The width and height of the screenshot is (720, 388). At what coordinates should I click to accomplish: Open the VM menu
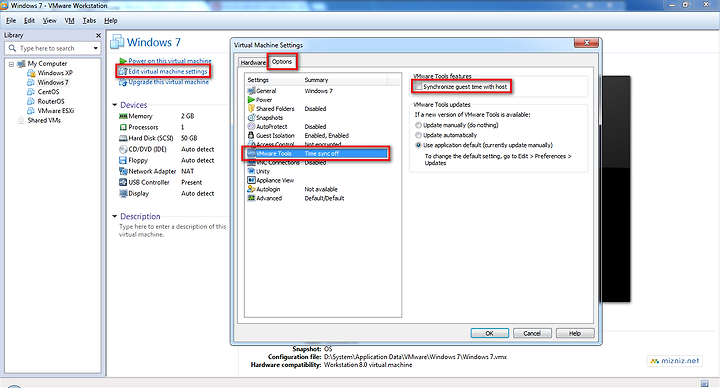click(x=69, y=21)
